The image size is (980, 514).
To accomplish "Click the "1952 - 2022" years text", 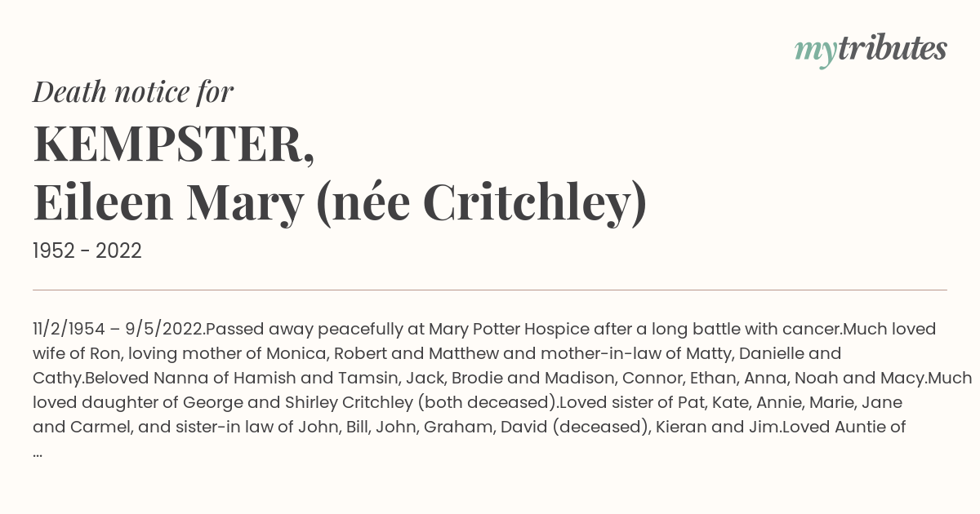I will click(x=87, y=251).
